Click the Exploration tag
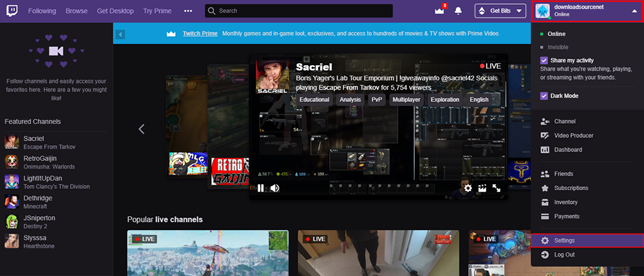644x276 pixels. [445, 99]
